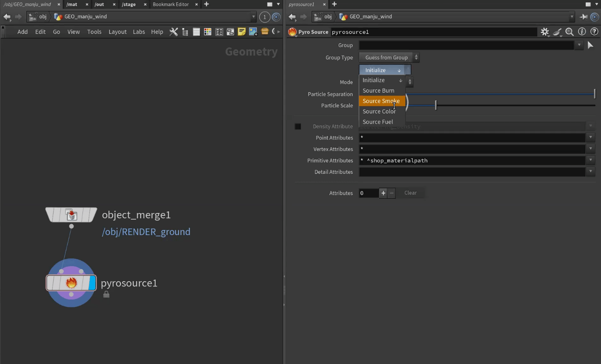Click the wrench and screwdriver tools icon
601x364 pixels.
174,32
